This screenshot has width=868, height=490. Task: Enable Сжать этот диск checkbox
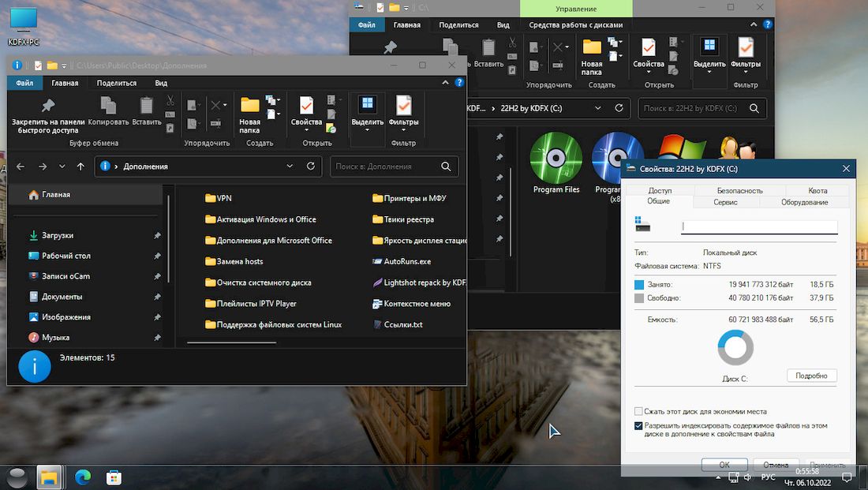coord(638,411)
